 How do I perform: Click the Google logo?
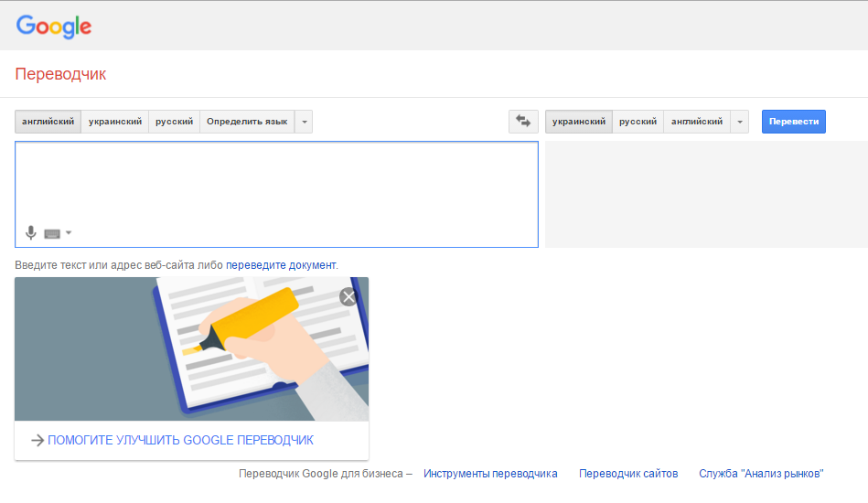[54, 27]
